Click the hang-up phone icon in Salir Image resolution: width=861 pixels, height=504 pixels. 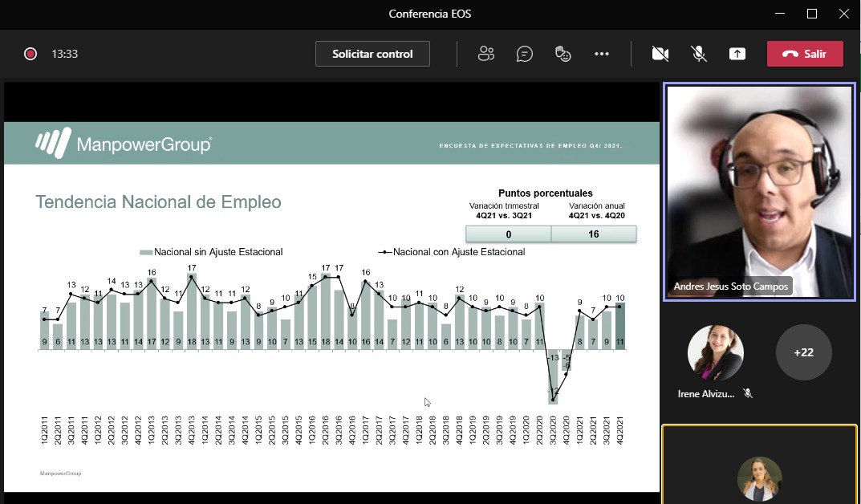tap(790, 54)
